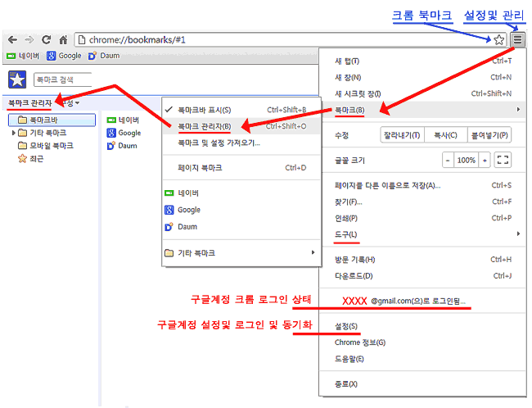Click the browser back arrow
532x408 pixels.
[x=12, y=40]
